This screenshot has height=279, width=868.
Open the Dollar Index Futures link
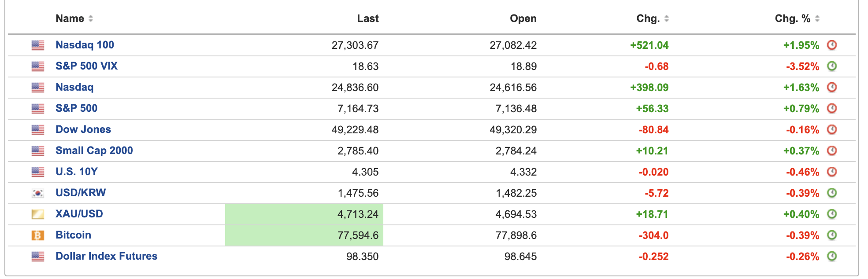point(106,256)
